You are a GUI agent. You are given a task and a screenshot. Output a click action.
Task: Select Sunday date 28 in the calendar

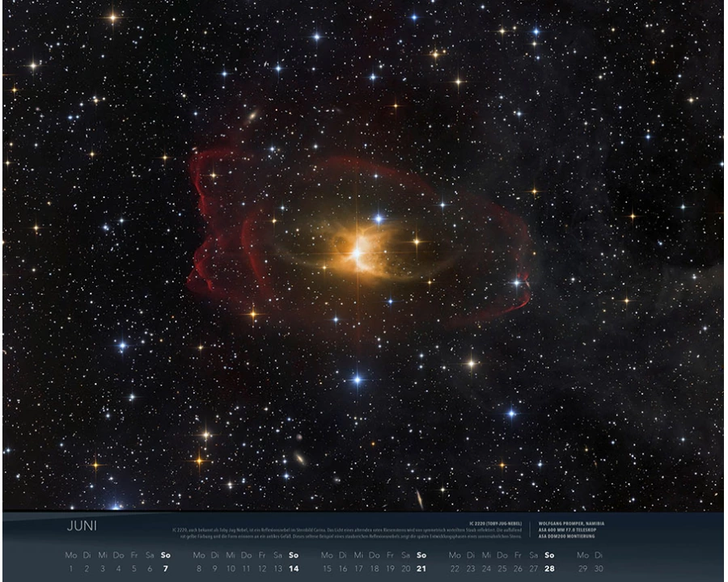549,568
